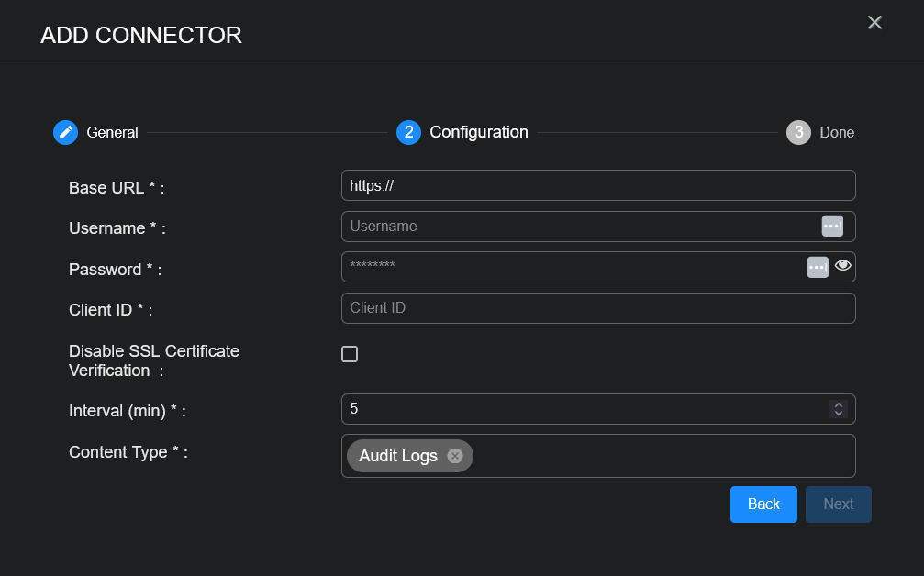Click the pencil icon on the General step
The height and width of the screenshot is (576, 924).
65,132
